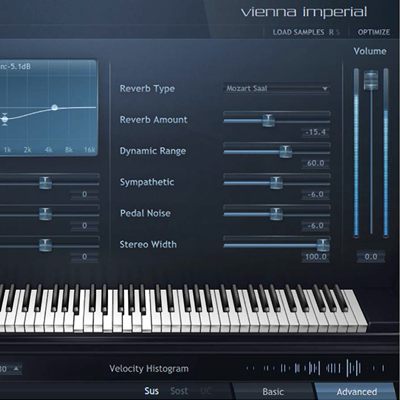Click the dropdown arrow beside Mozart Saal

[325, 89]
